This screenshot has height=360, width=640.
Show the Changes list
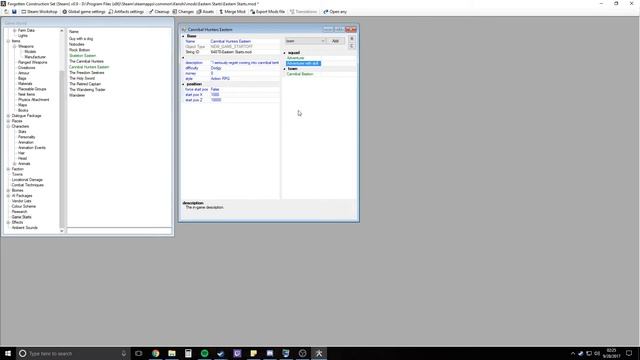pyautogui.click(x=183, y=12)
